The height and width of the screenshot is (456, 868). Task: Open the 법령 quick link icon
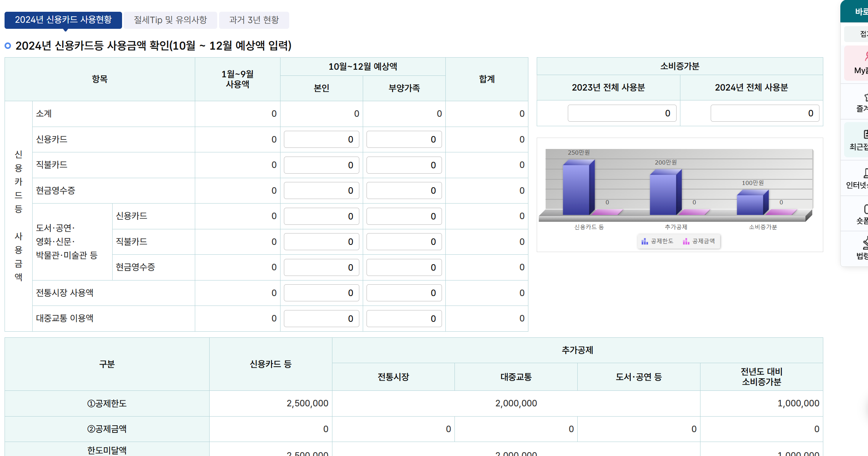coord(861,246)
